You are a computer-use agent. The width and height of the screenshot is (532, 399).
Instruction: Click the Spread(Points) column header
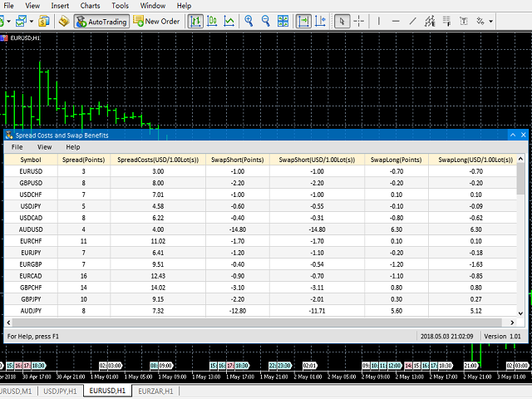coord(83,160)
